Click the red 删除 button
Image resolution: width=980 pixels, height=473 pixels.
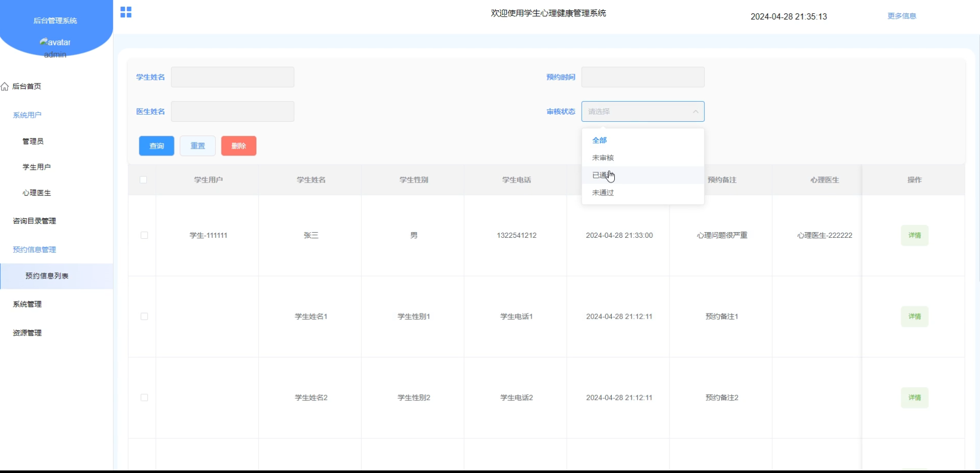tap(239, 146)
